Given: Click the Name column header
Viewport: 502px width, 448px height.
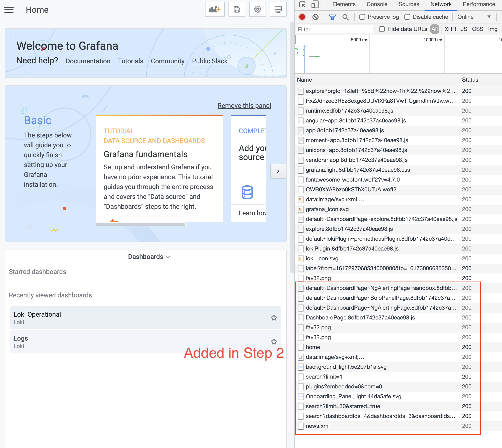Looking at the screenshot, I should (377, 80).
